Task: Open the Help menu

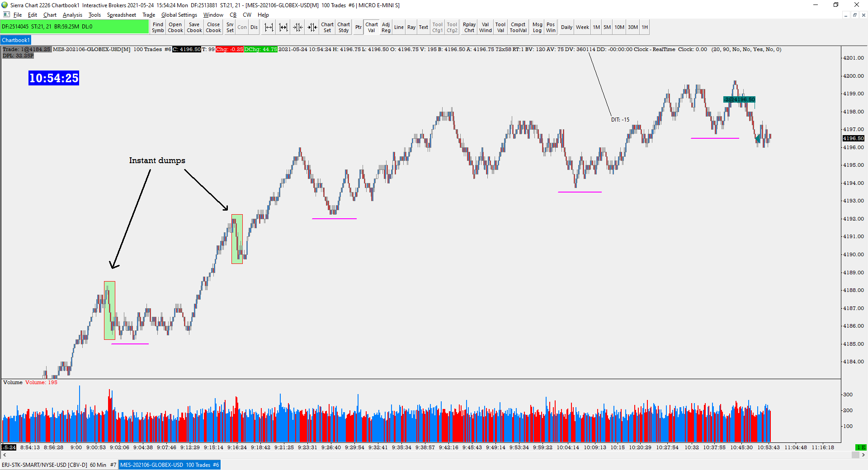Action: tap(263, 15)
